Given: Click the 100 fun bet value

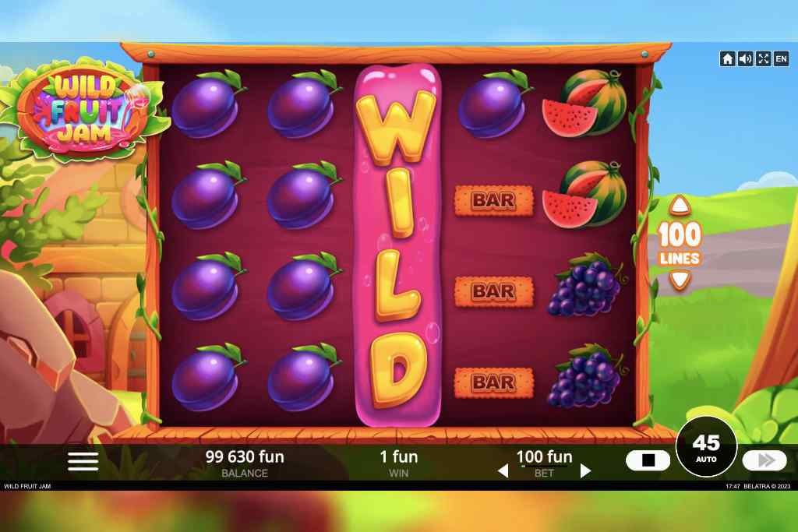Looking at the screenshot, I should (544, 456).
